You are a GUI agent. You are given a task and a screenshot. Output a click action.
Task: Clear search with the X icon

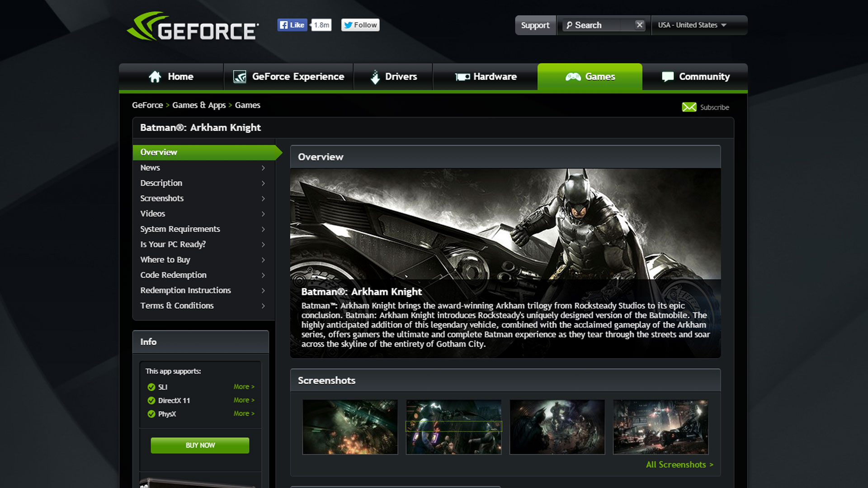click(x=639, y=25)
